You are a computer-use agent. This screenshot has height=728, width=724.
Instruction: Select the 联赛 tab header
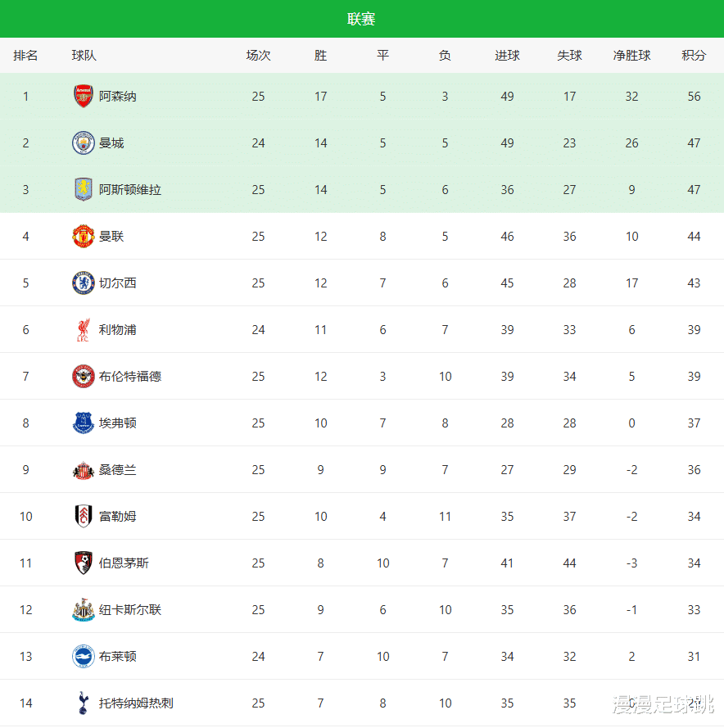point(361,19)
